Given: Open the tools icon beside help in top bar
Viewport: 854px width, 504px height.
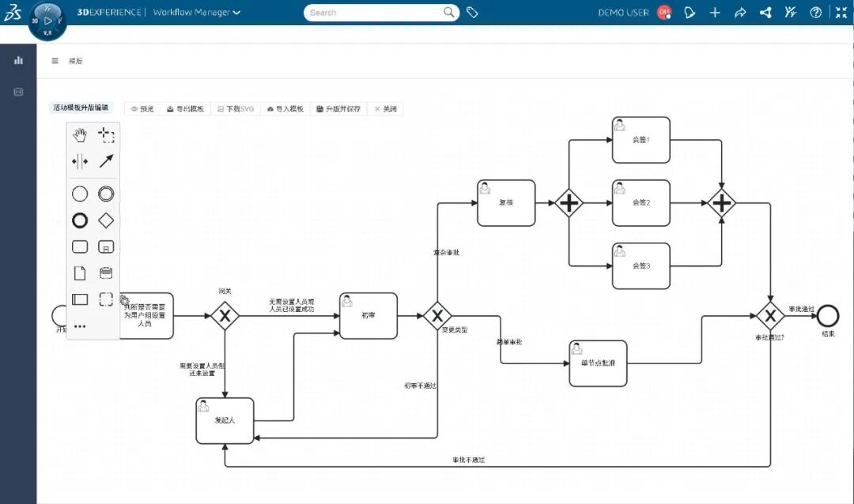Looking at the screenshot, I should pos(791,12).
